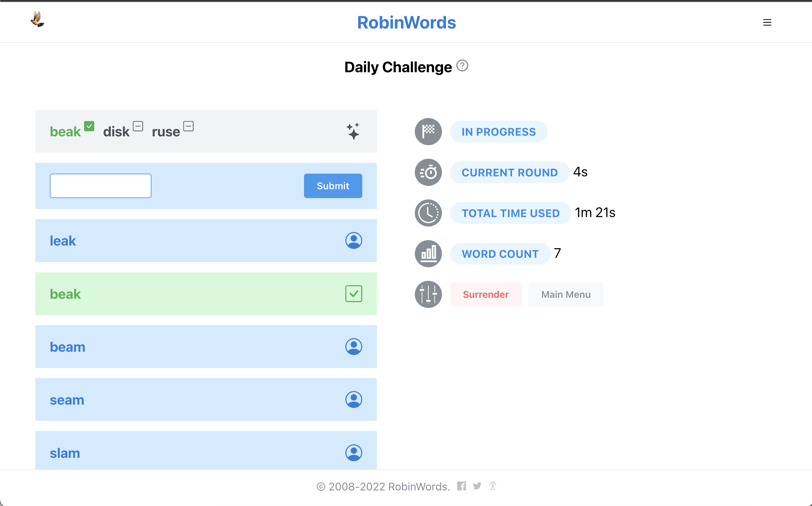This screenshot has width=812, height=506.
Task: Click the stopwatch current round icon
Action: [x=428, y=172]
